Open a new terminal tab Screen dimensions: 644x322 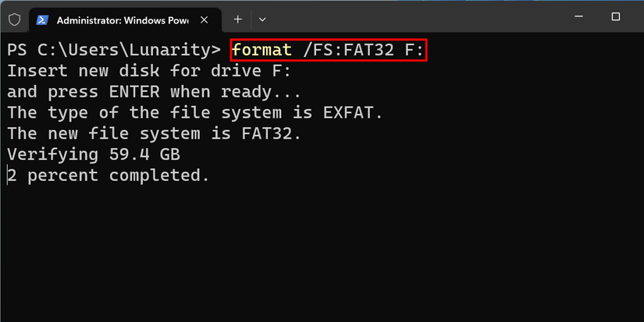click(238, 18)
